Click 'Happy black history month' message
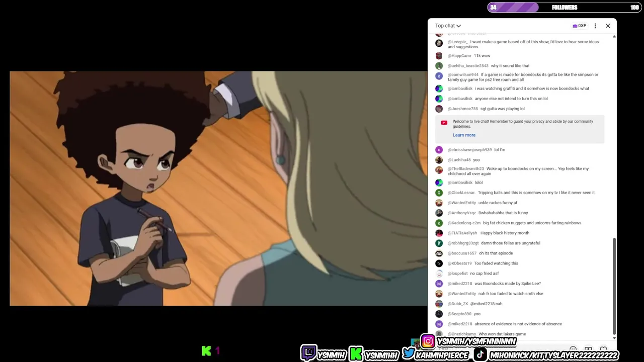 (x=505, y=233)
